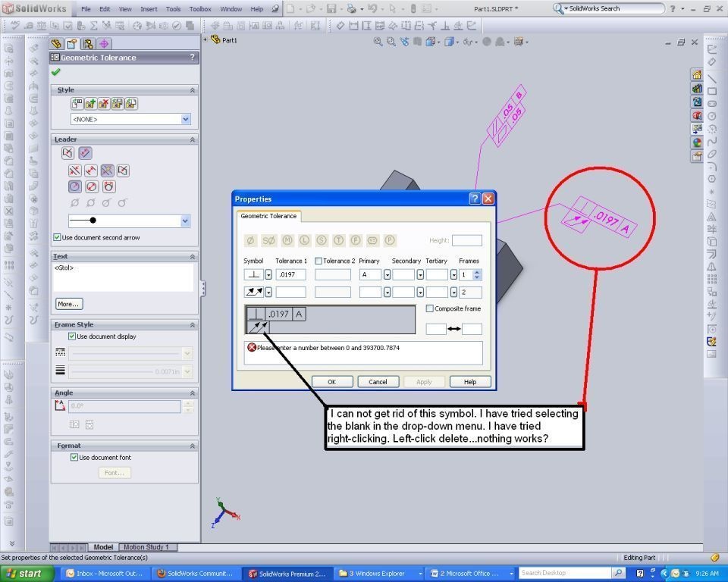Enable the Composite frame checkbox
The image size is (728, 582).
430,308
